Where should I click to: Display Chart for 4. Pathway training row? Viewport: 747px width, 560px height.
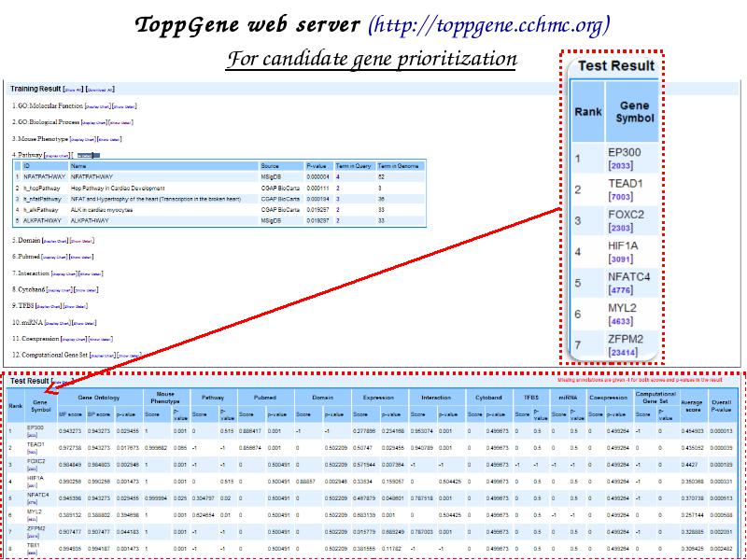(57, 156)
